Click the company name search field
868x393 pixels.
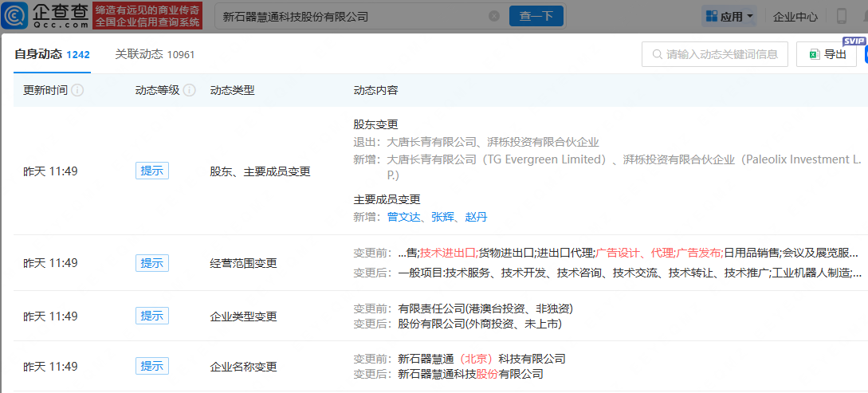(x=354, y=17)
